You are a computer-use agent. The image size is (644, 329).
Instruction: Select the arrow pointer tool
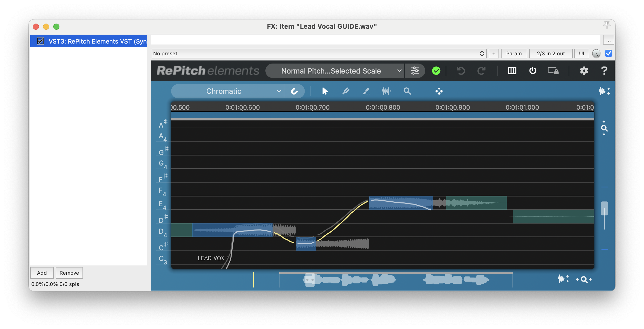325,91
